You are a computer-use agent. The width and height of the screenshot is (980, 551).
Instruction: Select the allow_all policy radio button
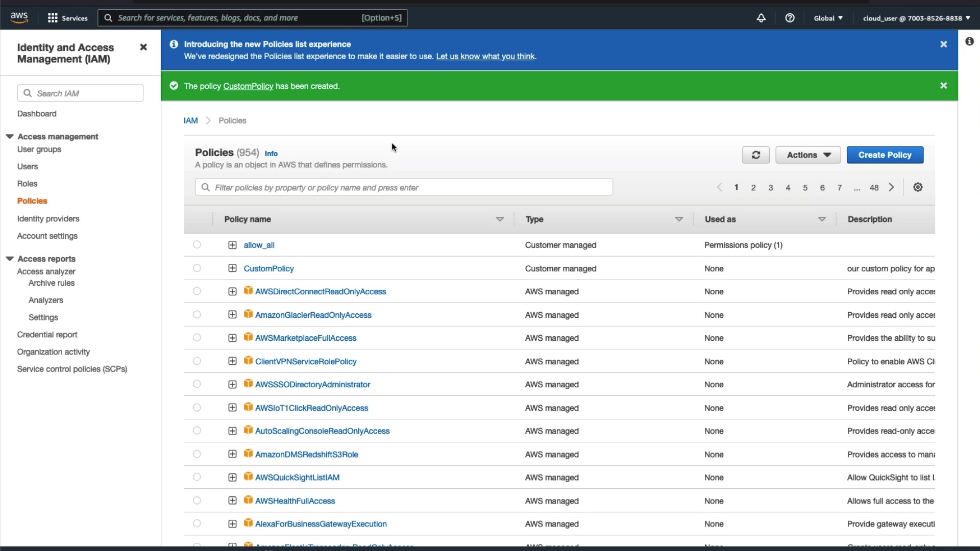pos(197,245)
